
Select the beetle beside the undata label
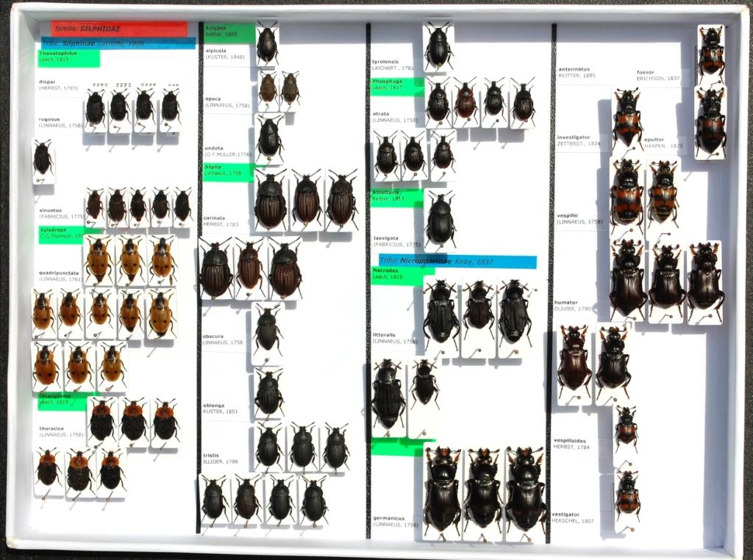269,138
